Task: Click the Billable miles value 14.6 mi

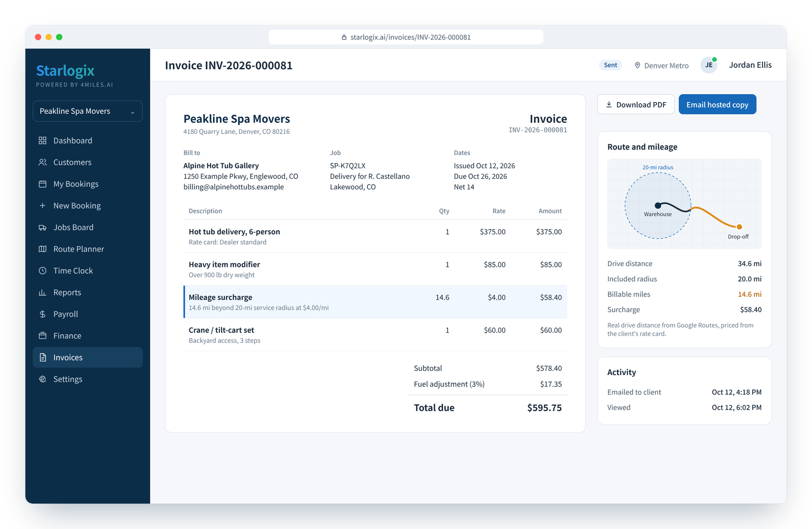Action: pos(750,294)
